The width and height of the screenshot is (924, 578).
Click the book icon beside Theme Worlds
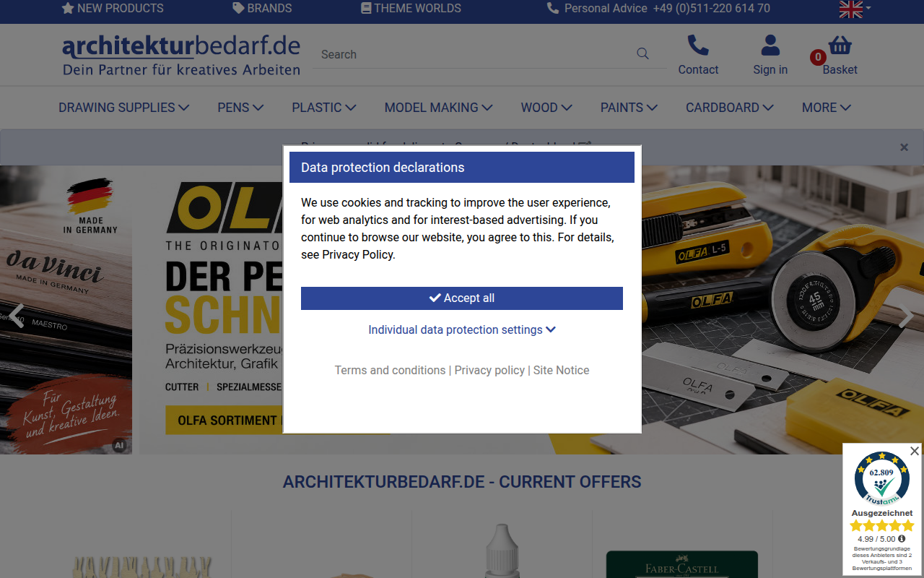(x=366, y=9)
